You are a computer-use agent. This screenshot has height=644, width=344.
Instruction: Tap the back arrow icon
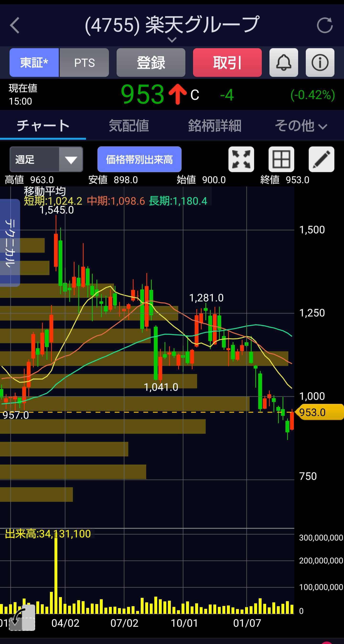click(x=15, y=25)
